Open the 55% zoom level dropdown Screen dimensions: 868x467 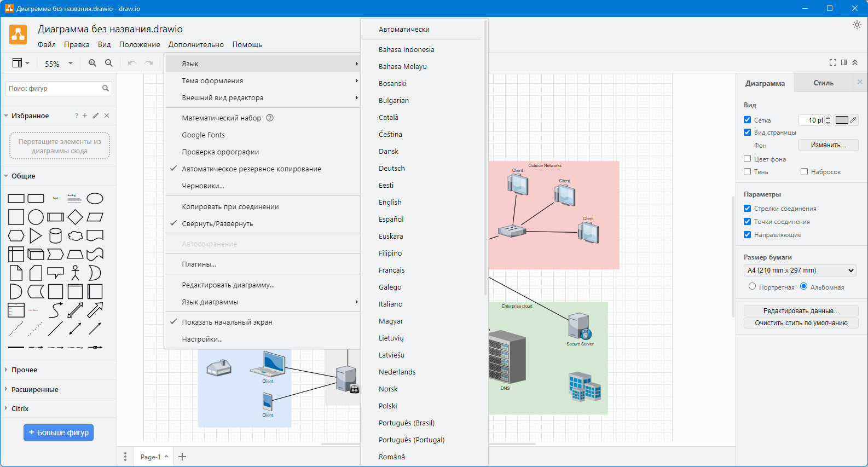[x=59, y=64]
